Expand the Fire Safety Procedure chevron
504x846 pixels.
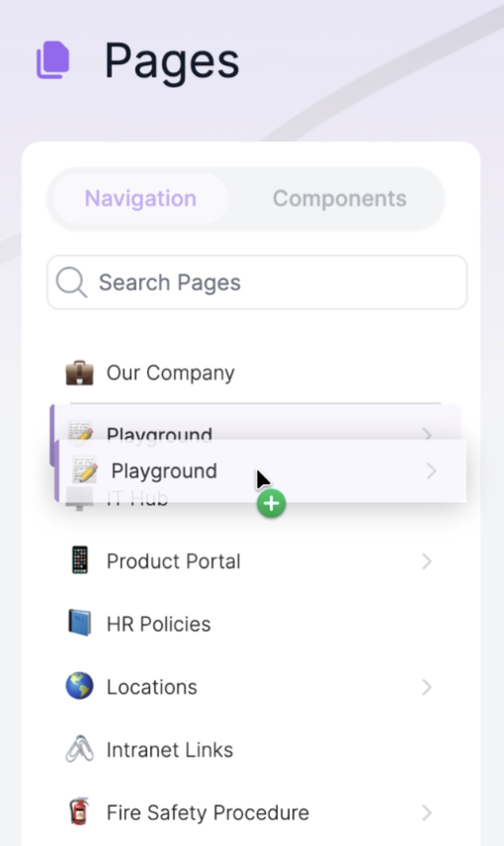coord(427,812)
